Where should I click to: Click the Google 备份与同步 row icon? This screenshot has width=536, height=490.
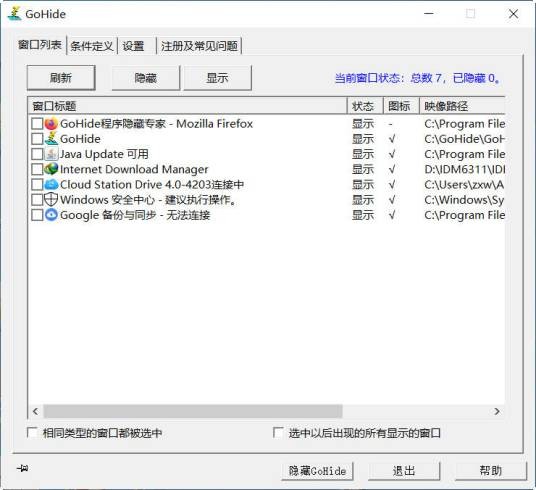pos(51,215)
